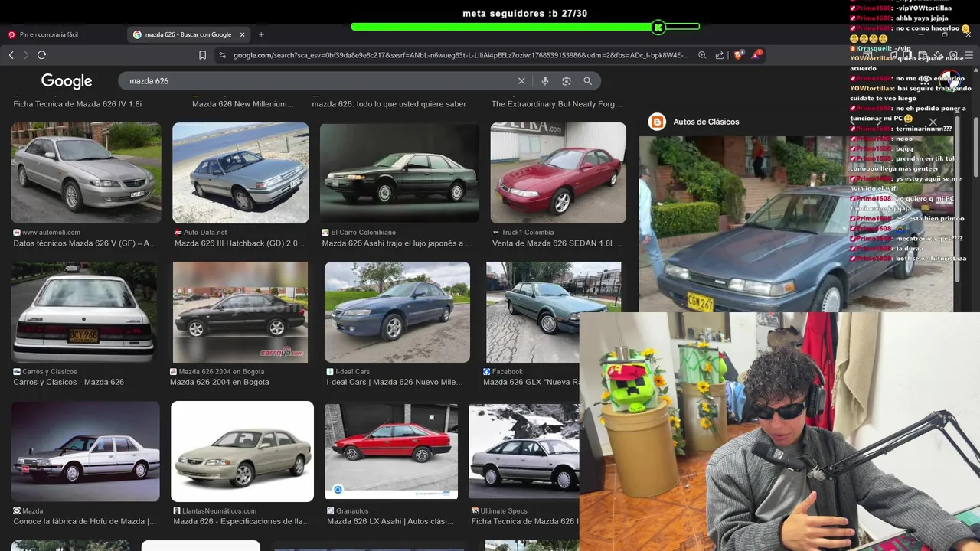Click the 'Autos de Clásicos' panel title
980x551 pixels.
coord(706,122)
